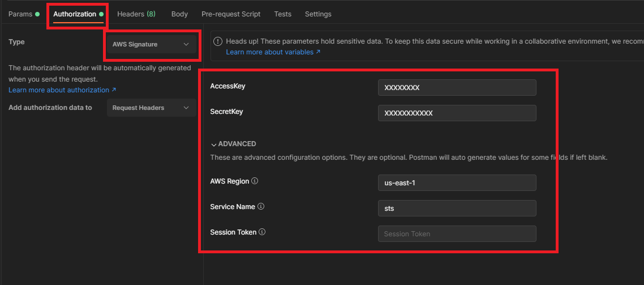
Task: Open the Request Headers dropdown
Action: point(151,108)
